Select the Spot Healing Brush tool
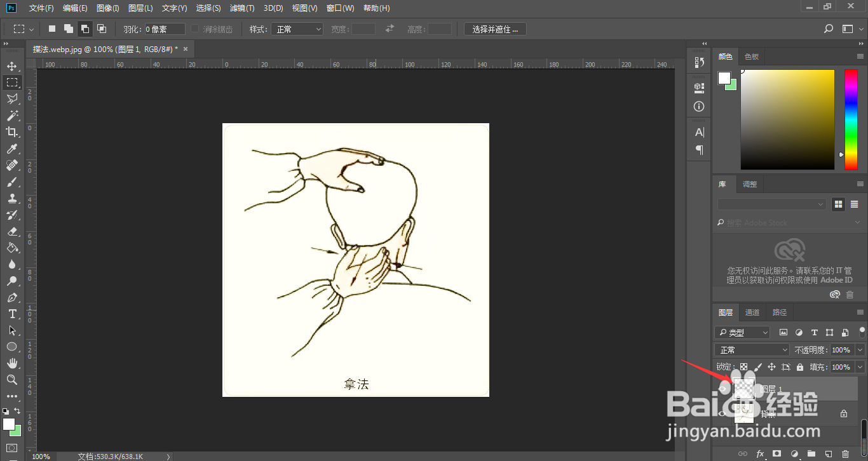868x461 pixels. [x=12, y=165]
